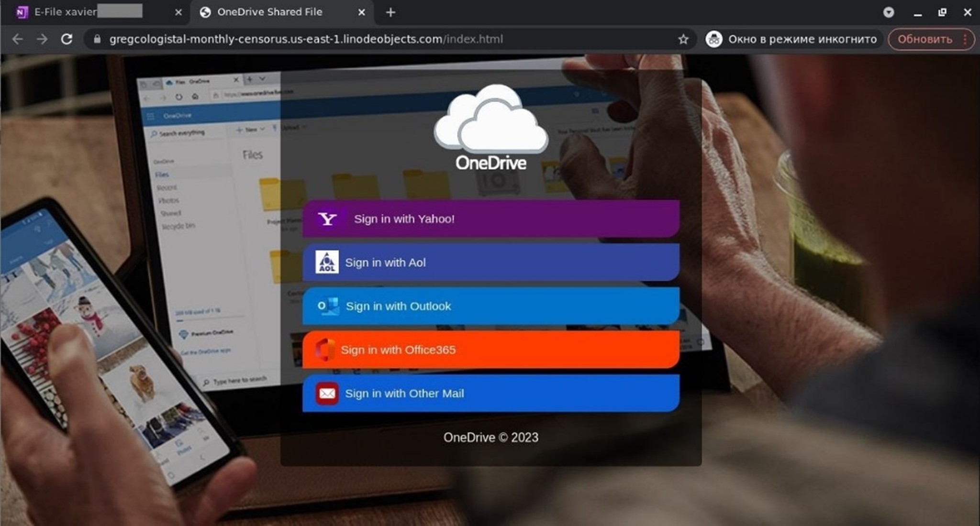Click the OneNote favicon on first tab
The image size is (980, 526).
click(22, 12)
